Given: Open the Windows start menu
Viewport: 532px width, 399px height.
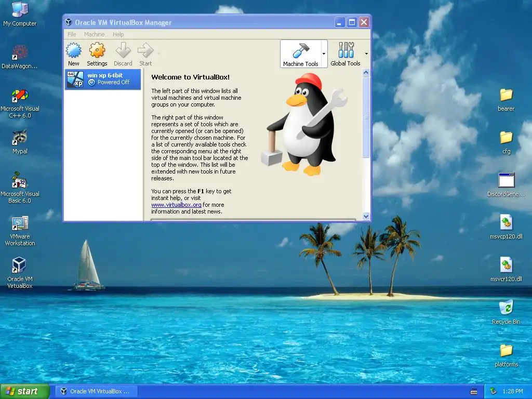Looking at the screenshot, I should tap(25, 391).
